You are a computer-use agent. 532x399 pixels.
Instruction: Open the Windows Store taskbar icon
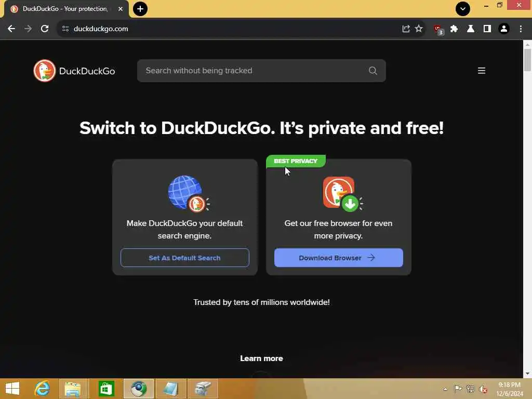point(106,389)
